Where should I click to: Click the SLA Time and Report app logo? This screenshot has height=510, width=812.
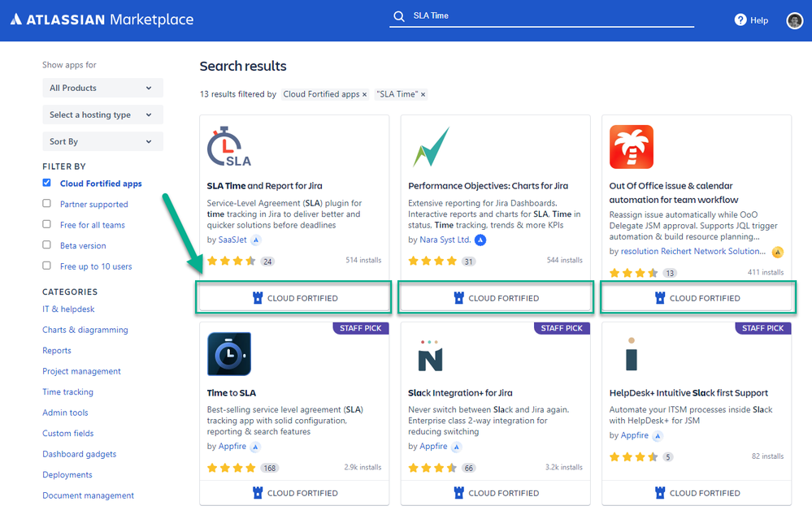pyautogui.click(x=229, y=146)
